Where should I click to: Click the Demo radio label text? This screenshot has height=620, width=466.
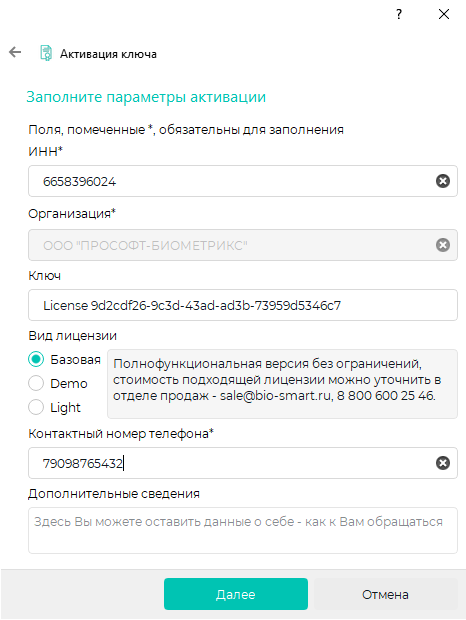pos(69,384)
